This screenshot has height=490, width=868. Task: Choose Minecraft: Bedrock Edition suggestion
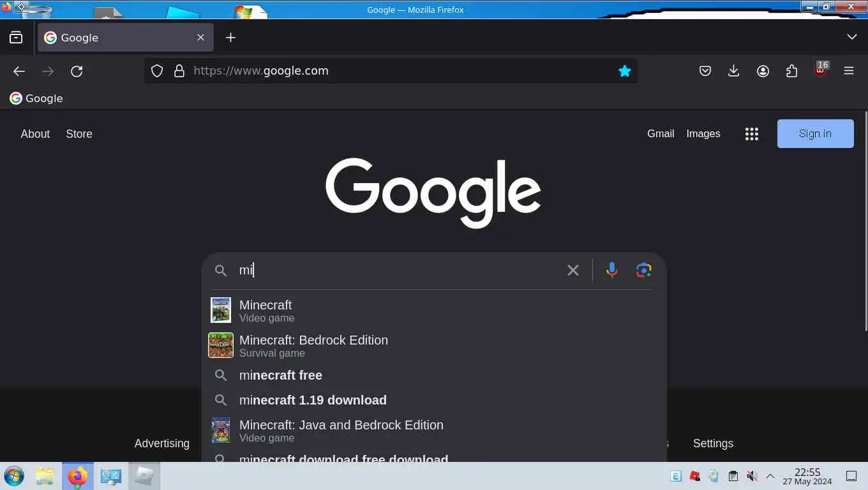pyautogui.click(x=434, y=346)
